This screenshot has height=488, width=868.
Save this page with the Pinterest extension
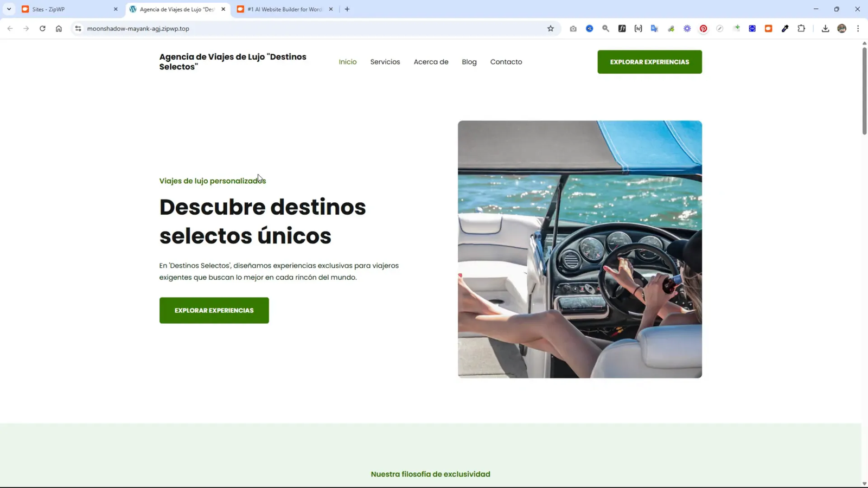pyautogui.click(x=704, y=28)
